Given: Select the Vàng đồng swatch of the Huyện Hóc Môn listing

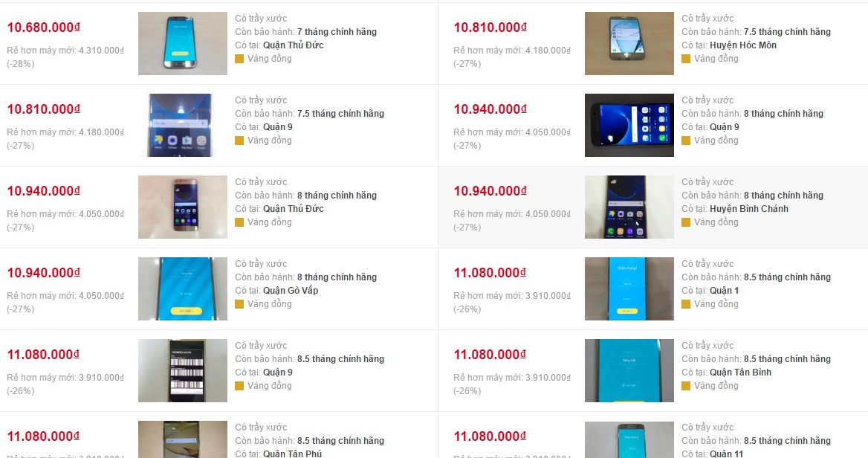Looking at the screenshot, I should (x=686, y=59).
